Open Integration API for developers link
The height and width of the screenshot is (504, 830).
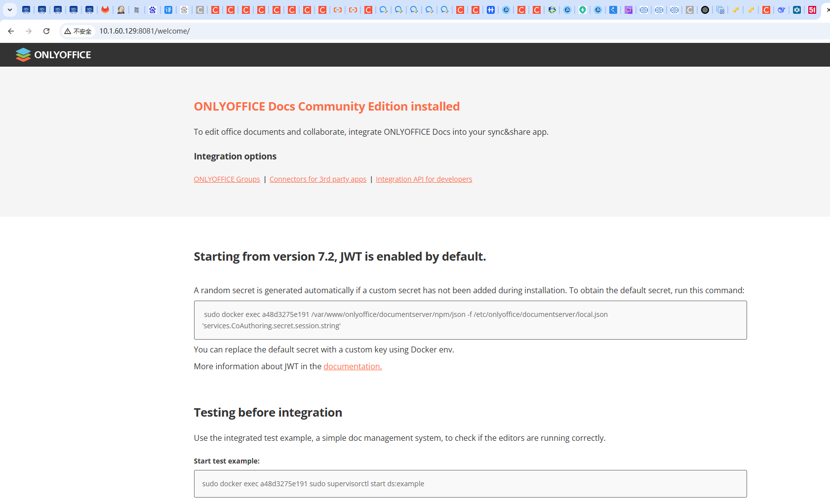(424, 179)
